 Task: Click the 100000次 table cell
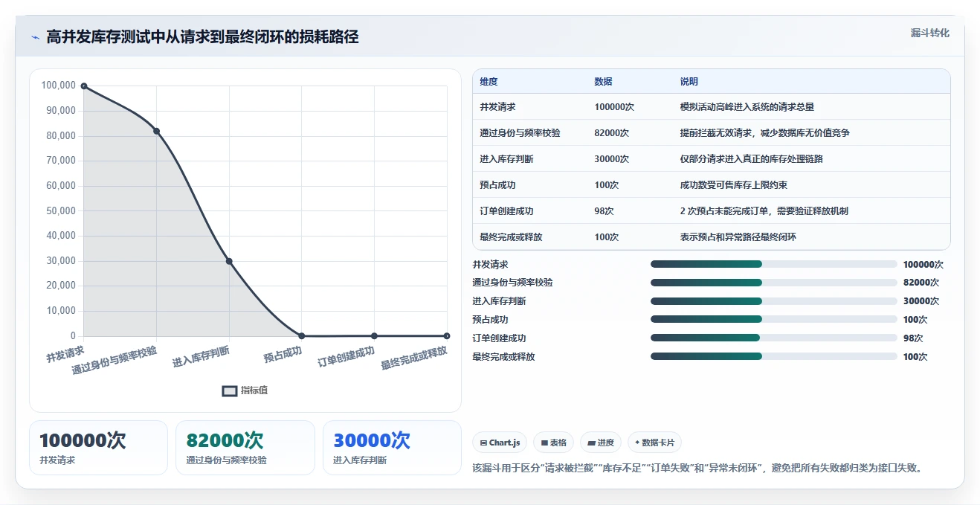click(614, 107)
